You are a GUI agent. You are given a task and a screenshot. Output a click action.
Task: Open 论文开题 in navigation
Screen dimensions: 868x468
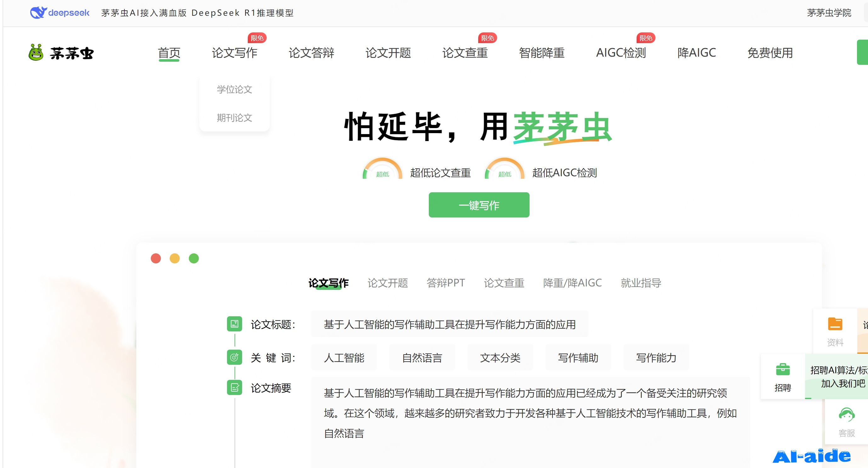click(388, 53)
